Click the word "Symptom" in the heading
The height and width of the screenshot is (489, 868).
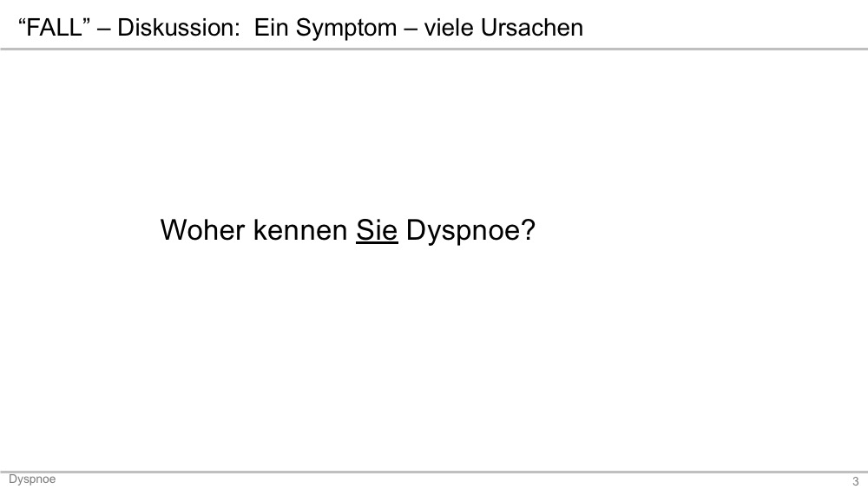coord(346,29)
